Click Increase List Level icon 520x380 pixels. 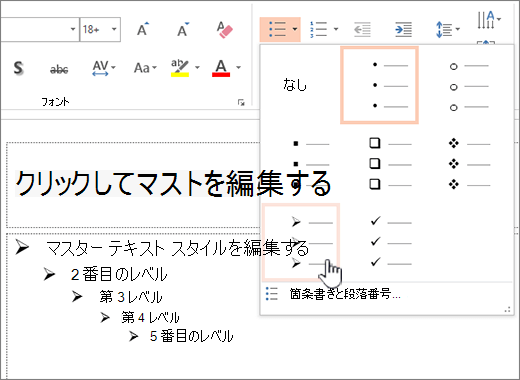pos(403,30)
